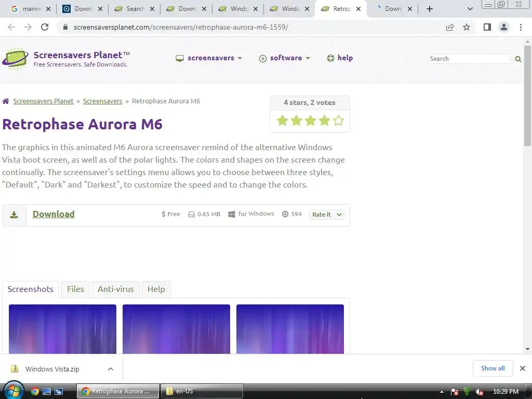Viewport: 532px width, 399px height.
Task: Show hidden tray icons arrow
Action: 442,392
